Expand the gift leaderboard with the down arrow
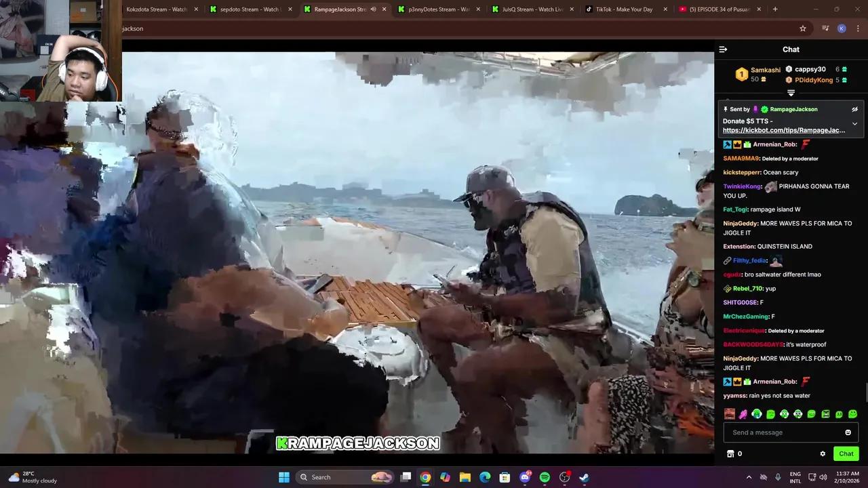 pos(791,93)
